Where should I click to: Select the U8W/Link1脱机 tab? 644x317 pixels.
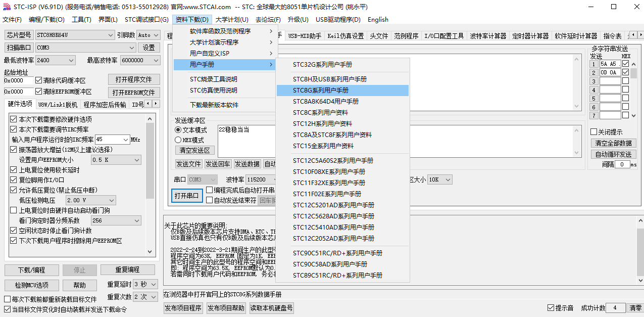pyautogui.click(x=58, y=105)
